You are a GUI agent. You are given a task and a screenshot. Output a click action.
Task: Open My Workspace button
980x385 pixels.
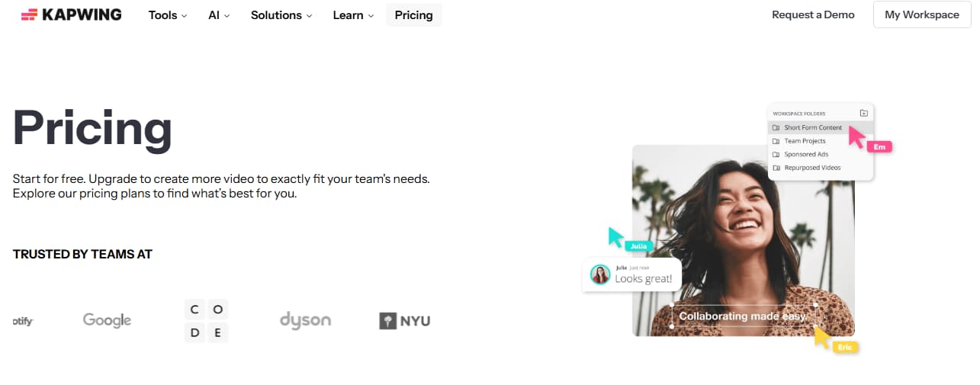click(x=921, y=14)
